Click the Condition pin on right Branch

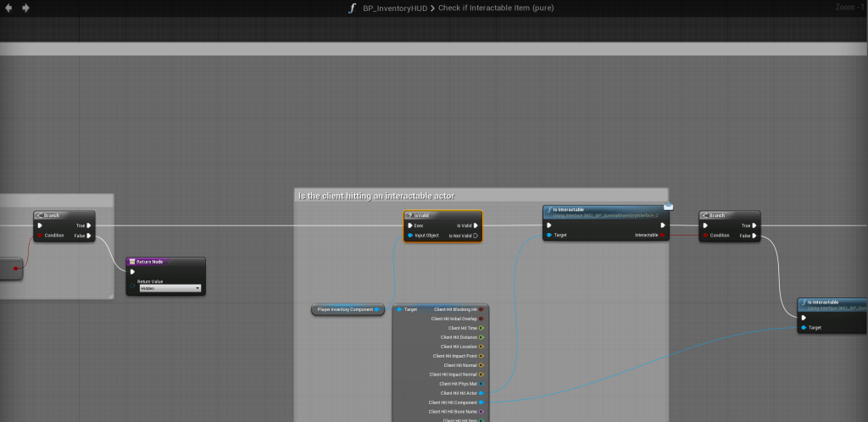(705, 236)
